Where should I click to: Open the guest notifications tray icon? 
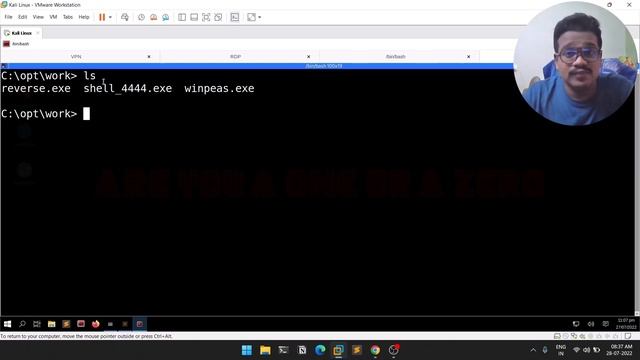coord(605,324)
